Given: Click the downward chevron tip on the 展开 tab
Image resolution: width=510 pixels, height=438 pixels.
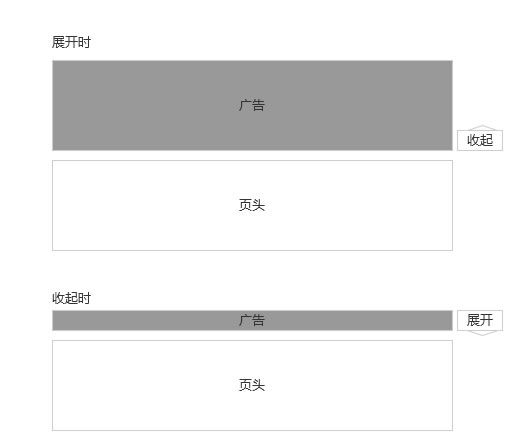Looking at the screenshot, I should tap(482, 335).
